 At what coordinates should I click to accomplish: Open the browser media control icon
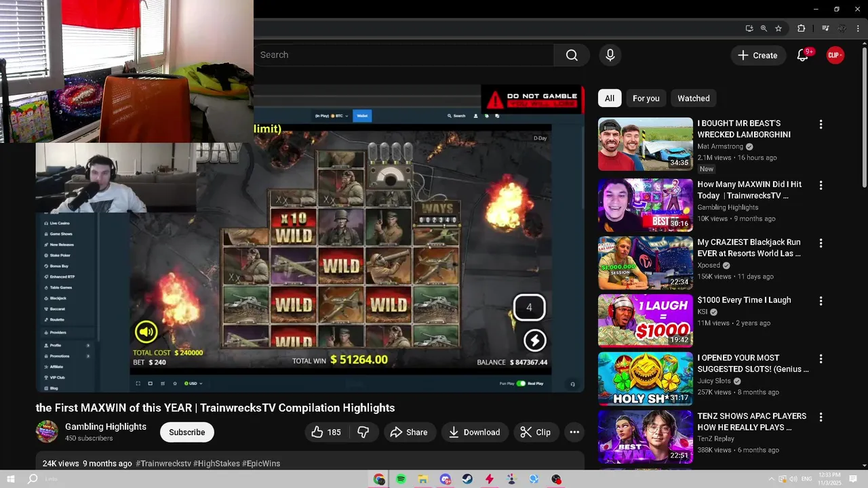[x=825, y=28]
